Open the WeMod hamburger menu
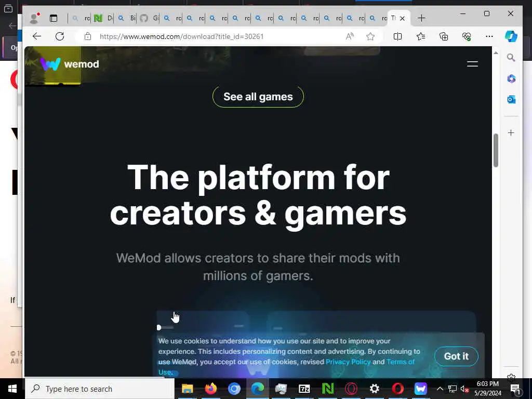The height and width of the screenshot is (399, 532). 472,64
